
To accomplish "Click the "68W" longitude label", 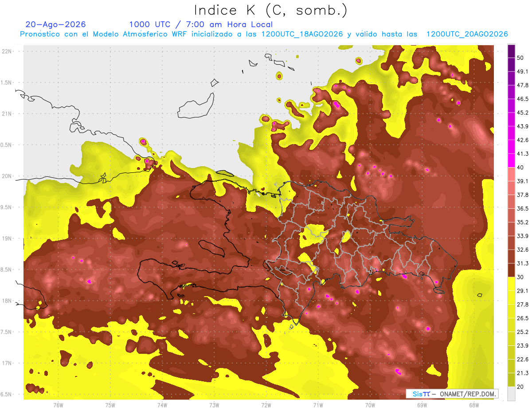I will pyautogui.click(x=474, y=405).
